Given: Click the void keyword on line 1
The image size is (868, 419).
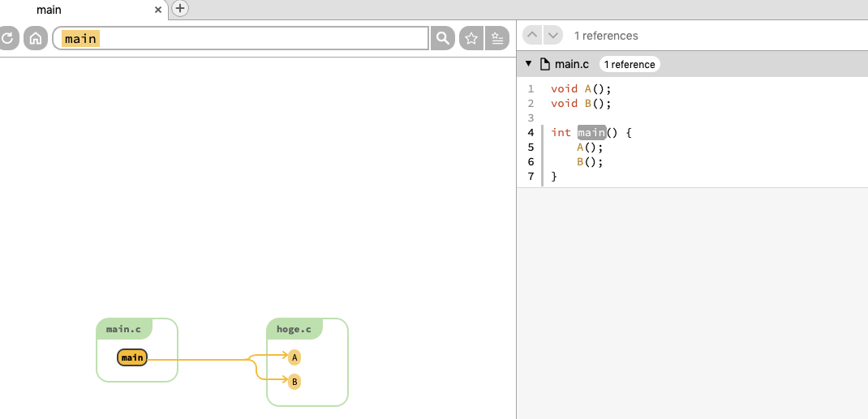Looking at the screenshot, I should (x=564, y=89).
